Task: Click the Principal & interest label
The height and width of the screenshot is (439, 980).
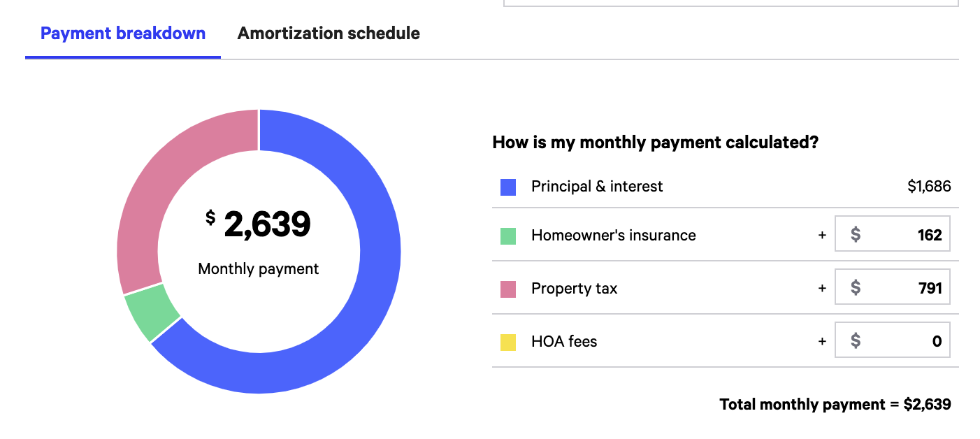Action: [597, 187]
